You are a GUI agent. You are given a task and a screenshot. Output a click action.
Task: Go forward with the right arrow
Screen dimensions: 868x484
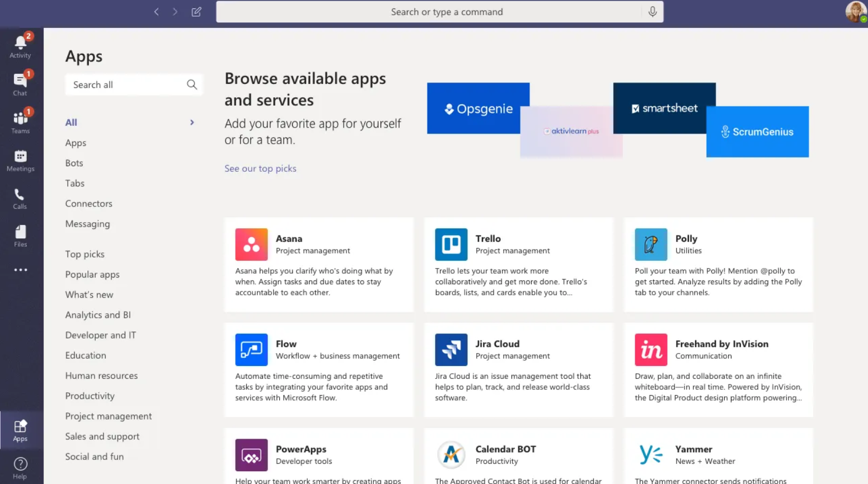pyautogui.click(x=175, y=12)
